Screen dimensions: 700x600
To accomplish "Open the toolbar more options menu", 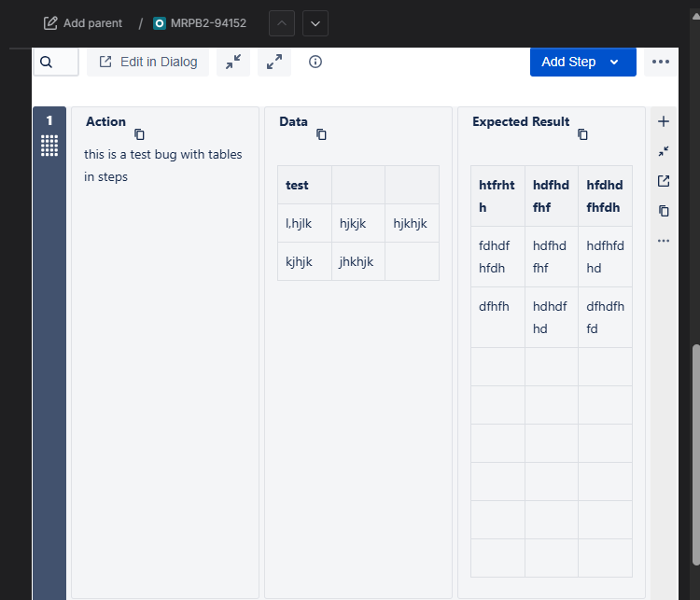I will tap(661, 62).
